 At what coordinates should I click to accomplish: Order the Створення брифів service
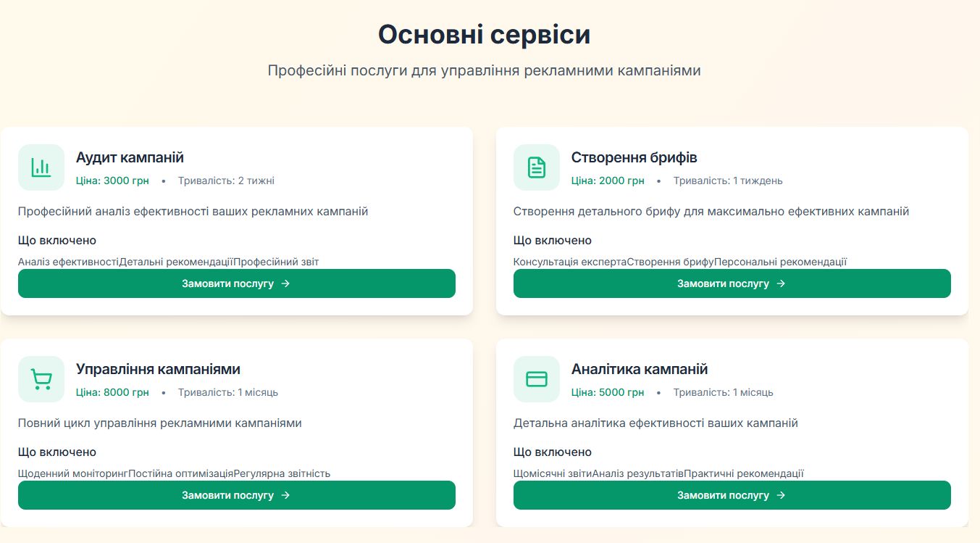pyautogui.click(x=723, y=283)
